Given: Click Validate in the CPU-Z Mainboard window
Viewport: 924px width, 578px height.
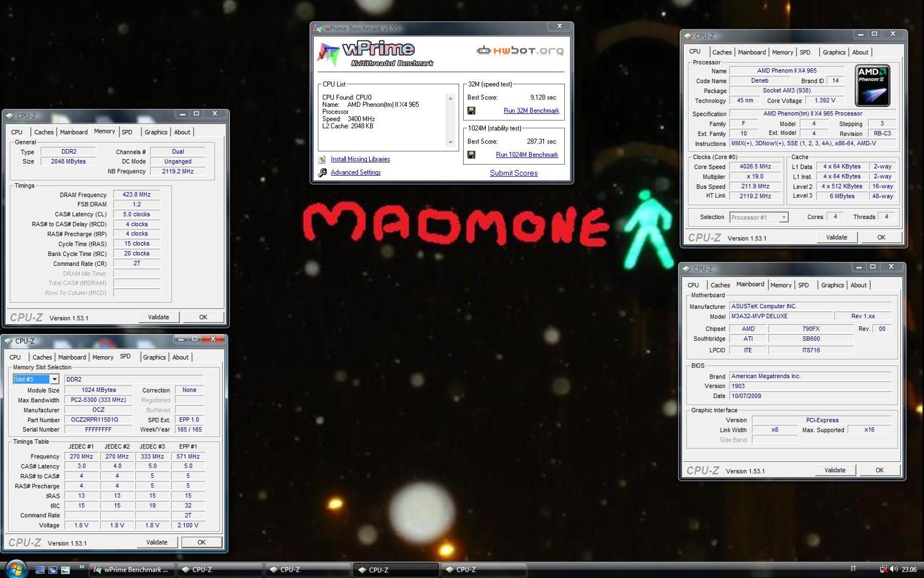Looking at the screenshot, I should coord(835,470).
